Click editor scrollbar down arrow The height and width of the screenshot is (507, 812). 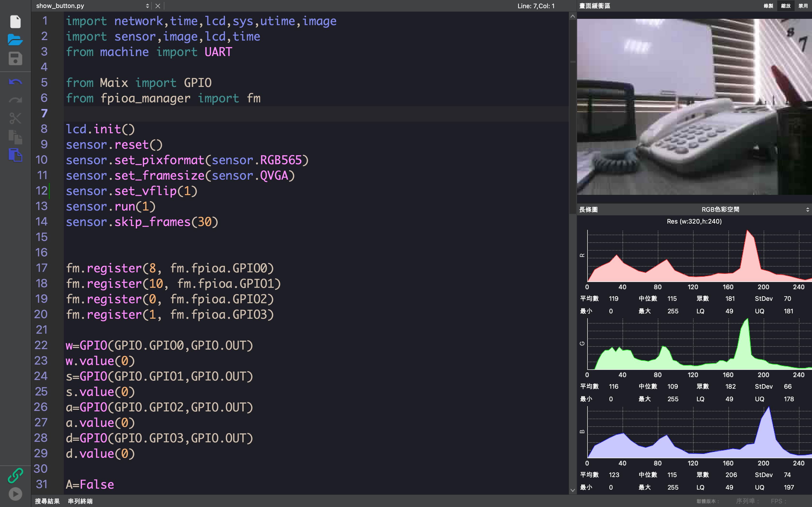pos(573,490)
